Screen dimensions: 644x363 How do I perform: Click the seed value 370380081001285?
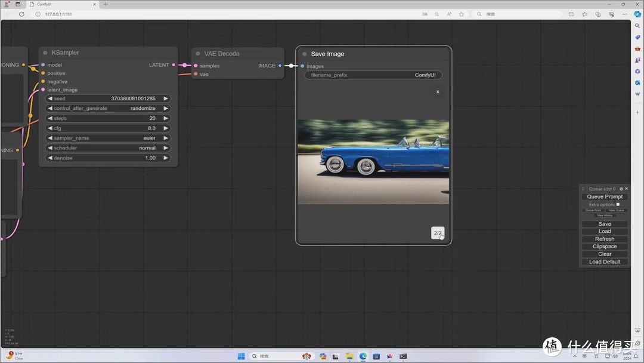(x=133, y=99)
